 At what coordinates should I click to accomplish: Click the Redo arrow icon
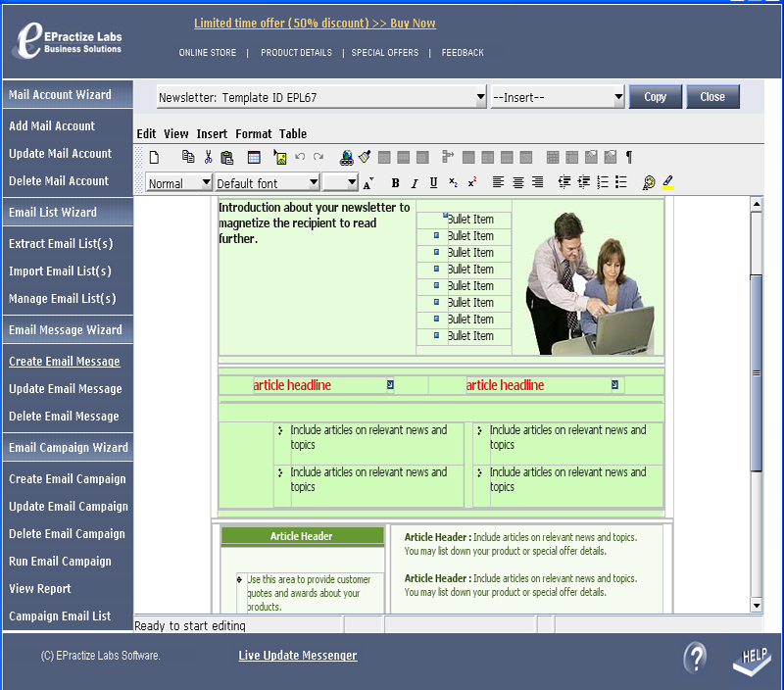(318, 157)
